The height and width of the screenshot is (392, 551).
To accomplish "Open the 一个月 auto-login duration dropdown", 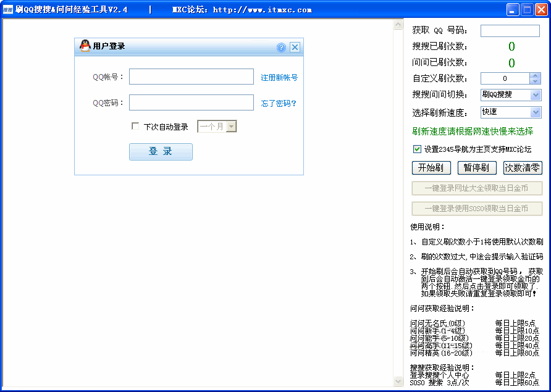I will click(232, 127).
